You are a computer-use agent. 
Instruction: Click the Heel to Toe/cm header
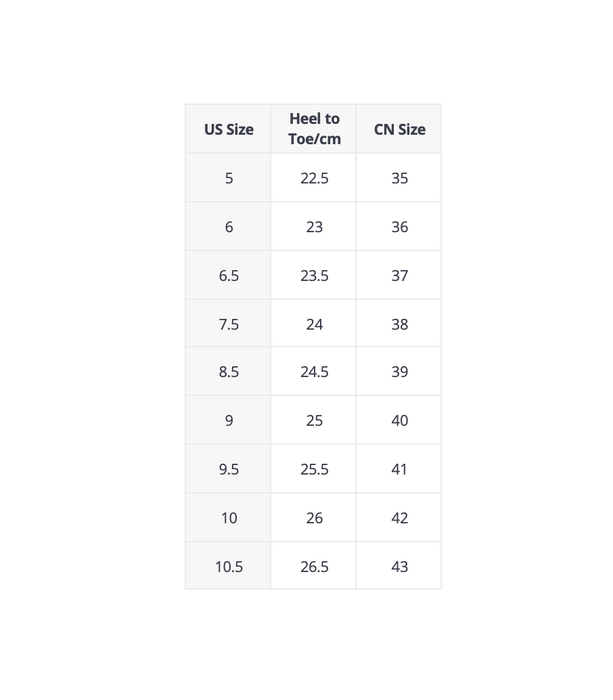313,129
